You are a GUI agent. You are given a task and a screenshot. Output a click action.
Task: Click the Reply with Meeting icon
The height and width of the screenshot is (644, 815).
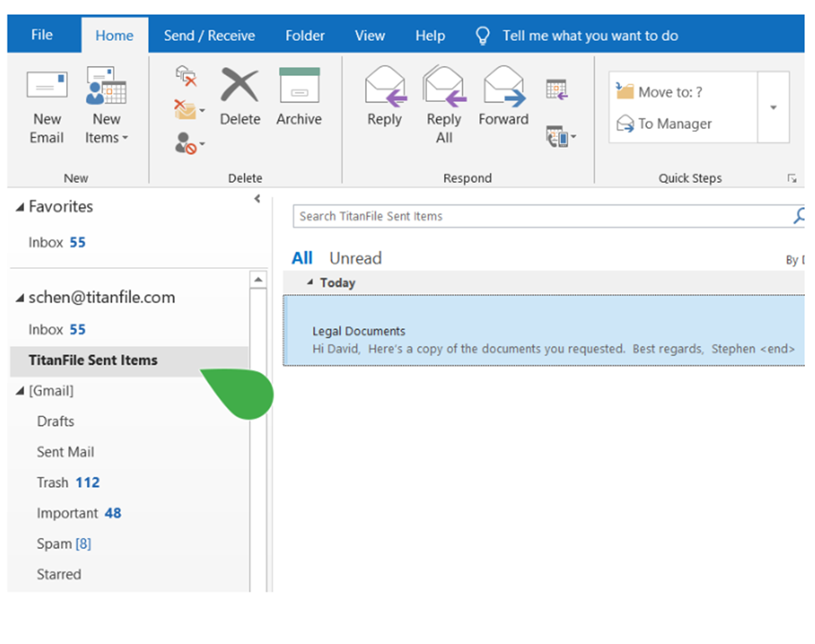pos(557,89)
